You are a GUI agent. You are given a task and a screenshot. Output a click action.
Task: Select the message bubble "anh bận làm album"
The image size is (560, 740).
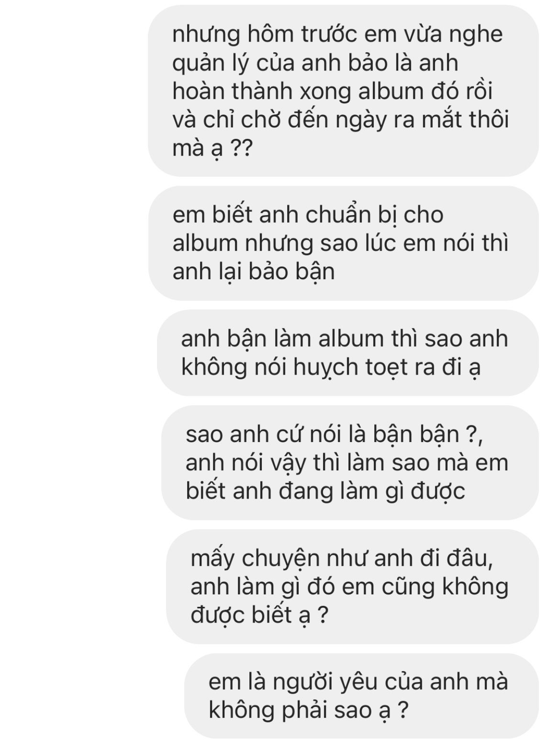347,353
